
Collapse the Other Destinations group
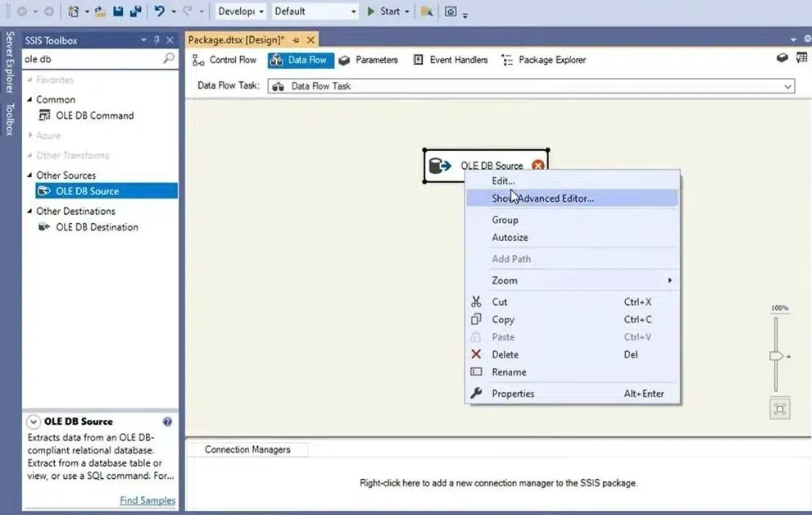[29, 211]
